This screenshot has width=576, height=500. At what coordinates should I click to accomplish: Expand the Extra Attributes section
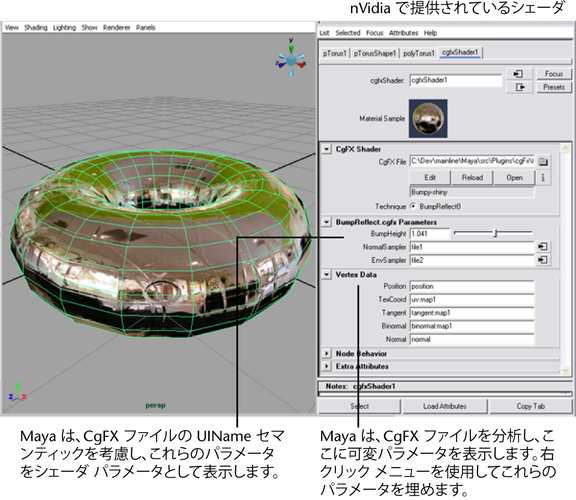coord(326,366)
